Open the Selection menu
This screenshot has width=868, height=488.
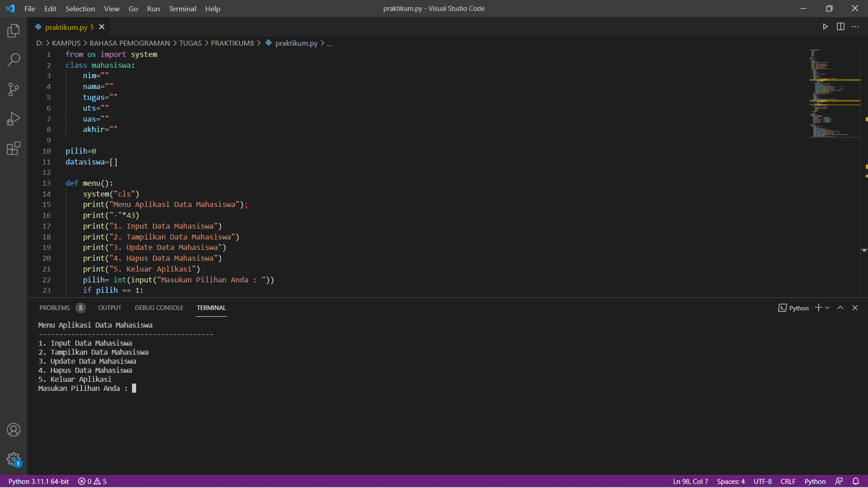pos(80,9)
